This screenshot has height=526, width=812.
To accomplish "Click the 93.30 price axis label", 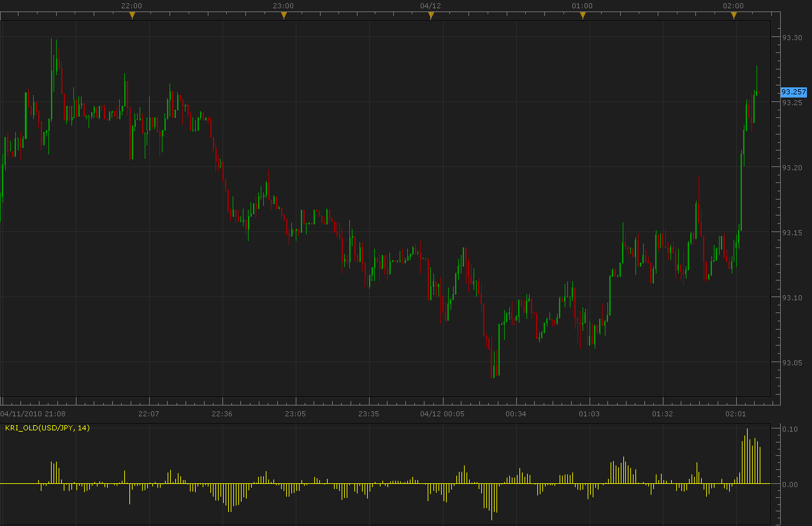I will coord(792,38).
